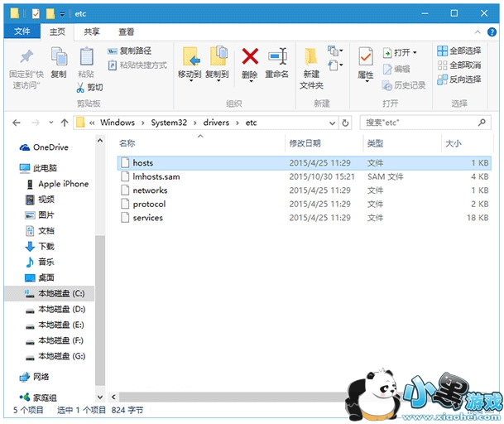Click Windows in the address path
This screenshot has height=424, width=504.
pyautogui.click(x=118, y=123)
